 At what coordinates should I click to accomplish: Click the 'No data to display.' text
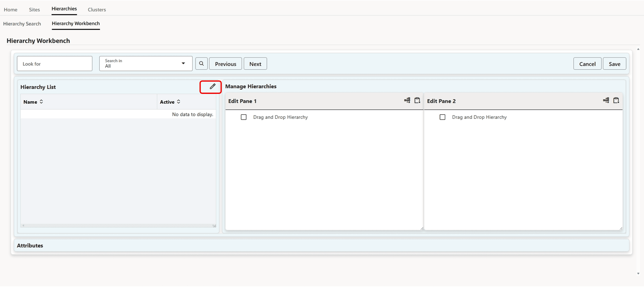193,114
